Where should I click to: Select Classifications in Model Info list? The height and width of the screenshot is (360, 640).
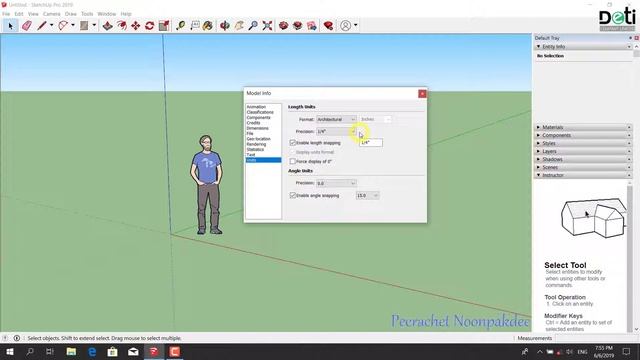point(260,112)
